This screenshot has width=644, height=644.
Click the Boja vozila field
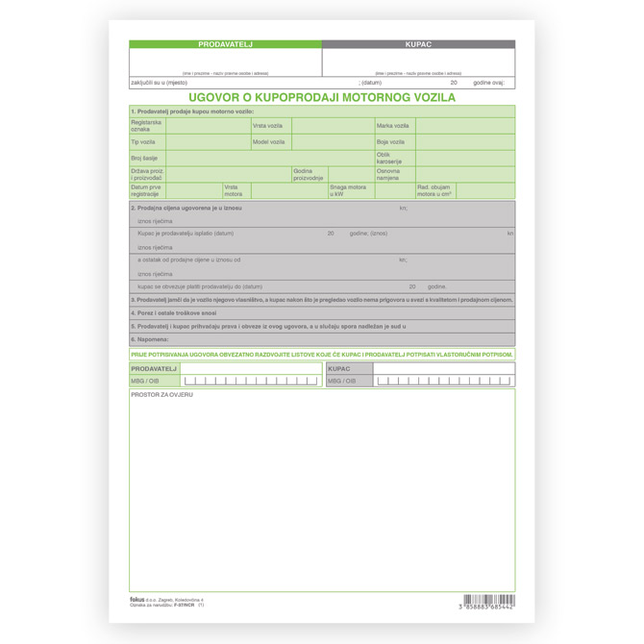(465, 142)
